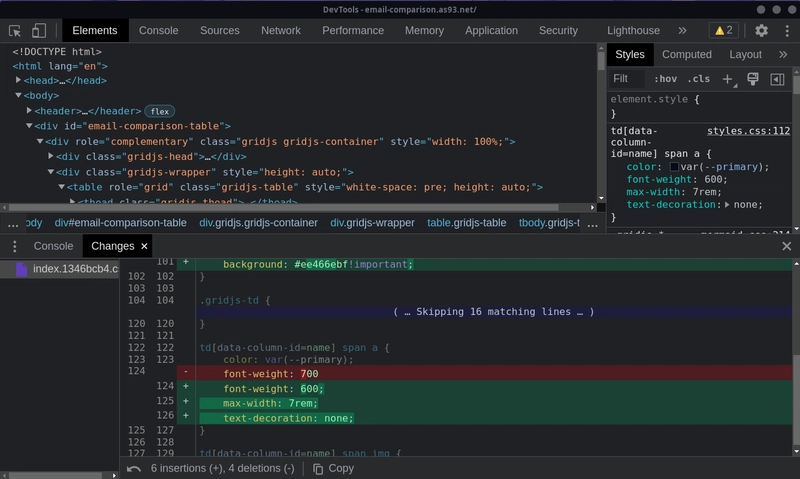This screenshot has width=800, height=479.
Task: Collapse the email-comparison-table div node
Action: [x=29, y=125]
